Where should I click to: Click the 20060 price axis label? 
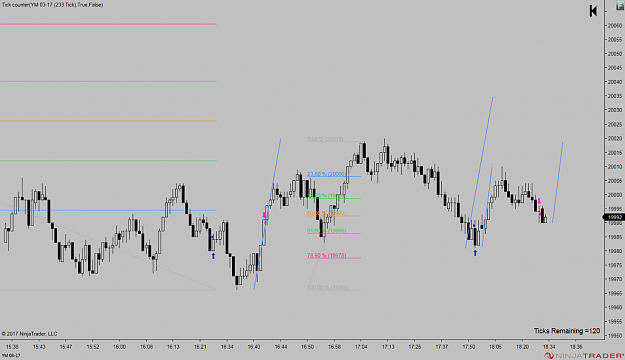615,26
